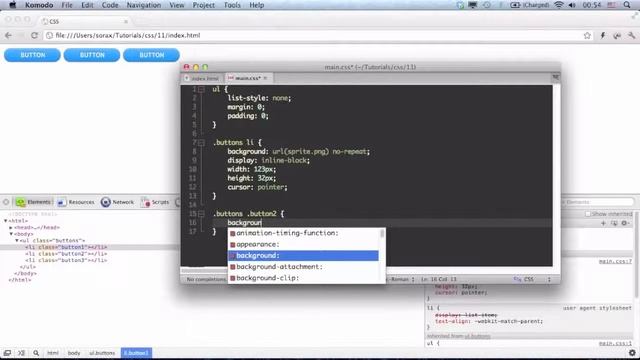Bookmark page with the star icon
Viewport: 640px width, 360px height.
pyautogui.click(x=587, y=36)
